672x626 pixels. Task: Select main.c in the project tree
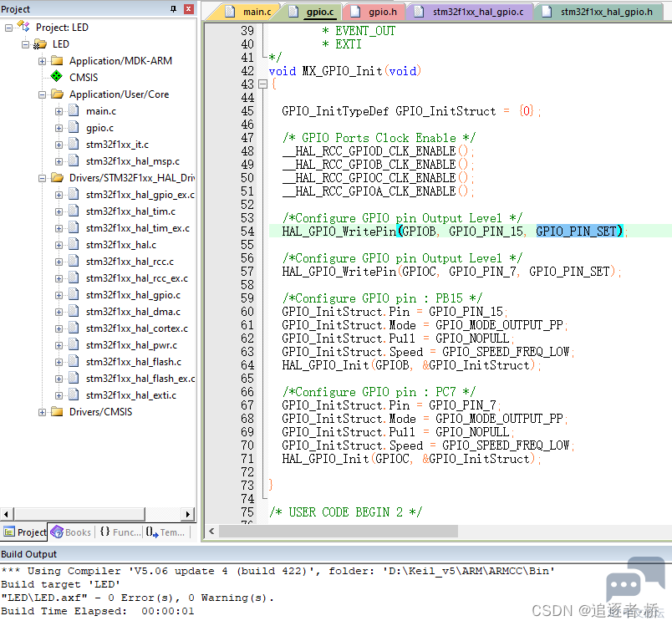pos(100,111)
